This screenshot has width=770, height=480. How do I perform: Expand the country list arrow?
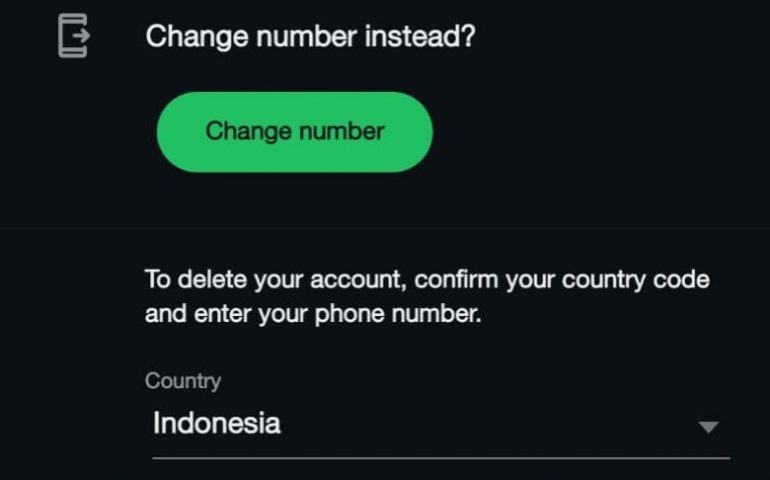click(708, 427)
